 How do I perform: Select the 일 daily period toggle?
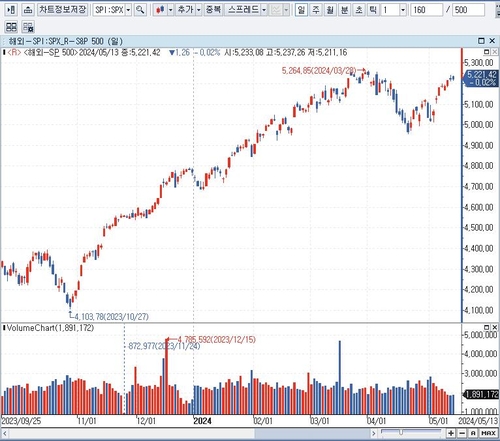301,10
